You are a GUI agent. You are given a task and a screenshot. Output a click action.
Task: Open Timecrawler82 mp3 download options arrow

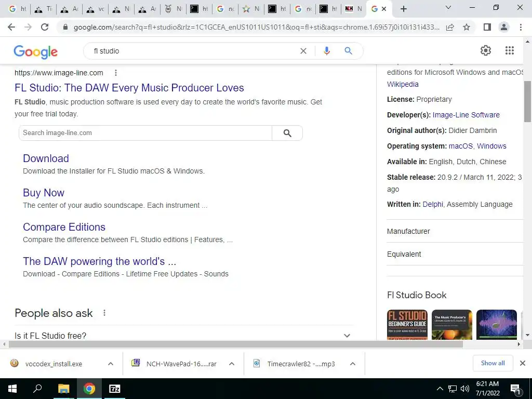point(353,364)
